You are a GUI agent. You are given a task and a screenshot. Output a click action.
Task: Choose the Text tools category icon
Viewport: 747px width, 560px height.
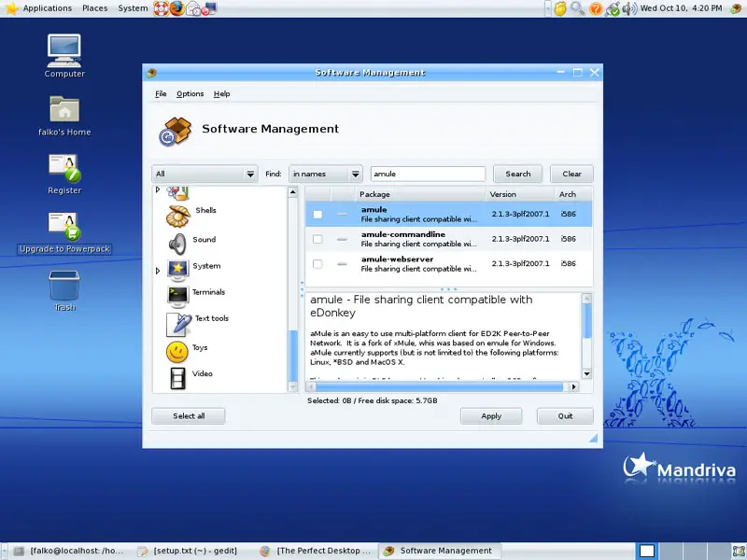point(177,323)
